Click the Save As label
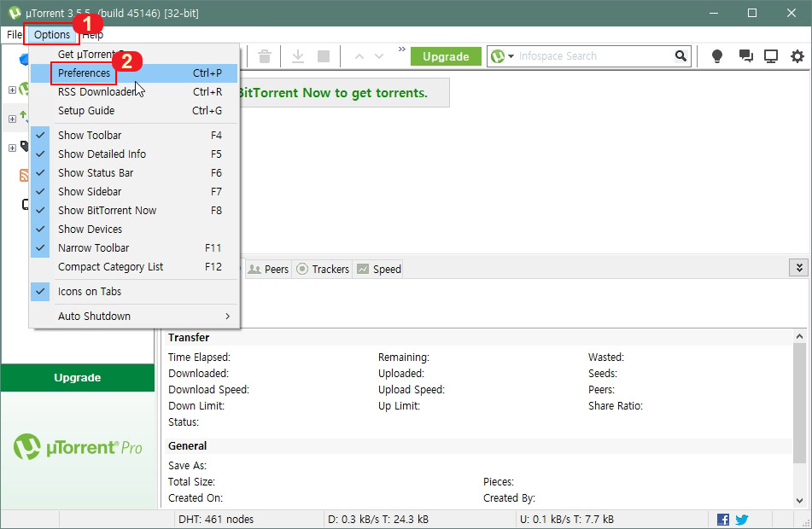Image resolution: width=812 pixels, height=529 pixels. click(x=187, y=465)
